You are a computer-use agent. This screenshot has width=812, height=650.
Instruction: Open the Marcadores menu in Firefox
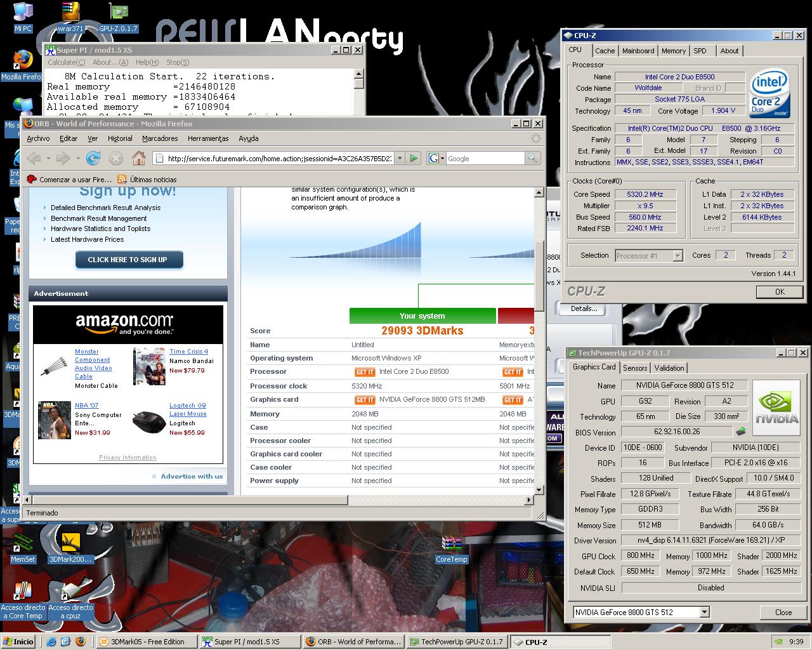[x=160, y=138]
